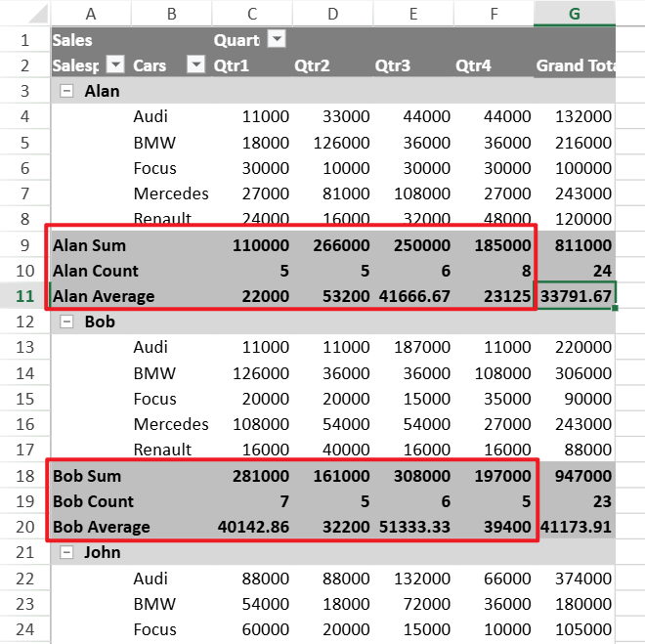The image size is (645, 644).
Task: Open the Quarter filter dropdown
Action: pos(277,39)
